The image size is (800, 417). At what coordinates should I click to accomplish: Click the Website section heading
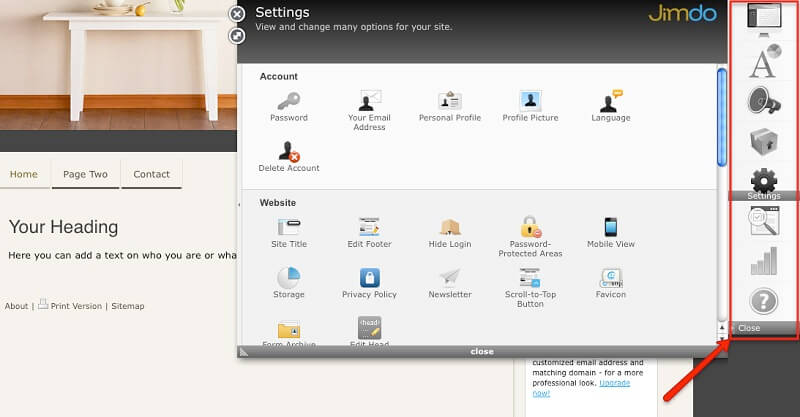pos(278,203)
